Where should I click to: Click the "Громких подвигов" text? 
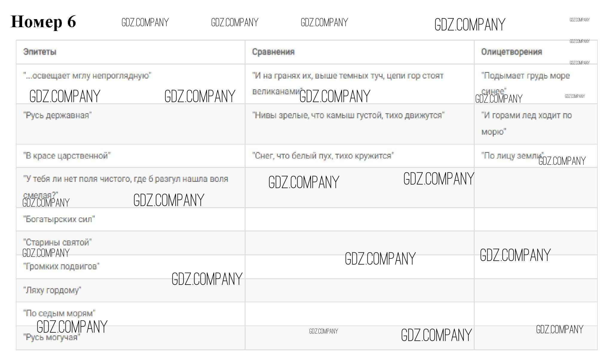tap(61, 266)
